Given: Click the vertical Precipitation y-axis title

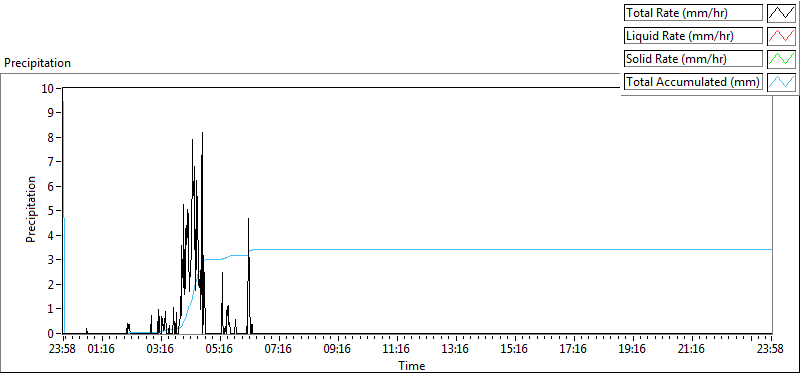Looking at the screenshot, I should pyautogui.click(x=31, y=209).
